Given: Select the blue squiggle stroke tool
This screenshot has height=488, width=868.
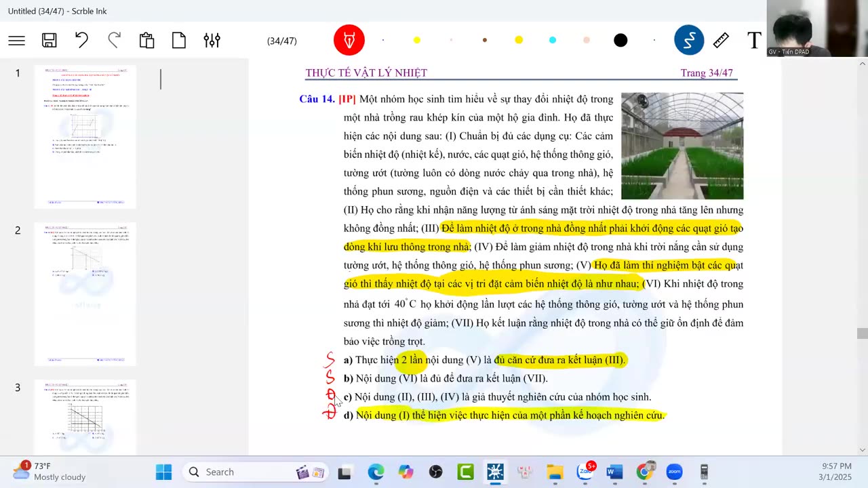Looking at the screenshot, I should 689,41.
